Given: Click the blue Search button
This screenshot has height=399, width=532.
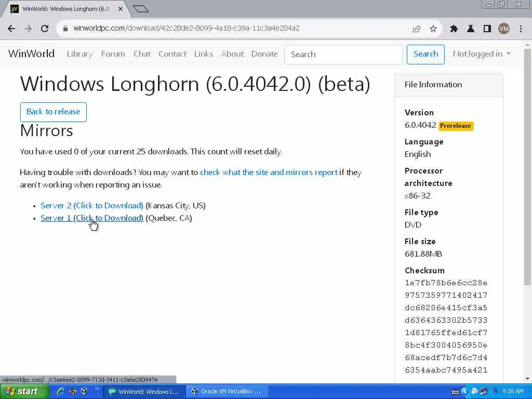Looking at the screenshot, I should 425,54.
